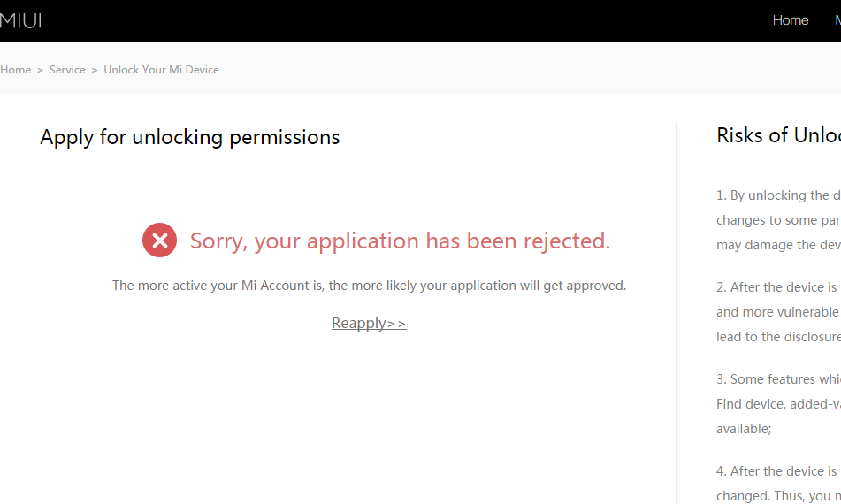The height and width of the screenshot is (504, 841).
Task: Select the orange nav item right of Home
Action: (837, 20)
